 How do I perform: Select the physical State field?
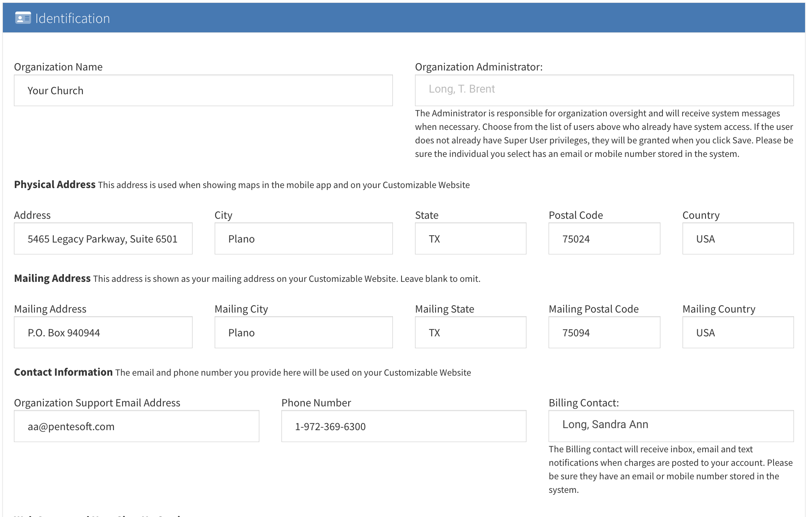point(470,239)
